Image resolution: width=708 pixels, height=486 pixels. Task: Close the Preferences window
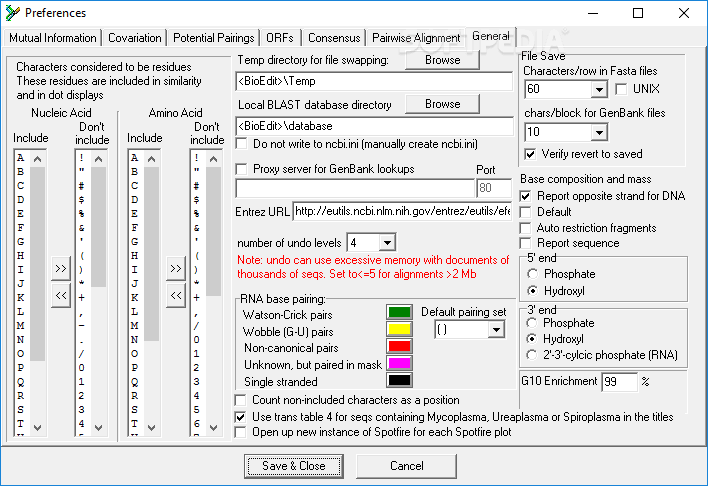684,13
